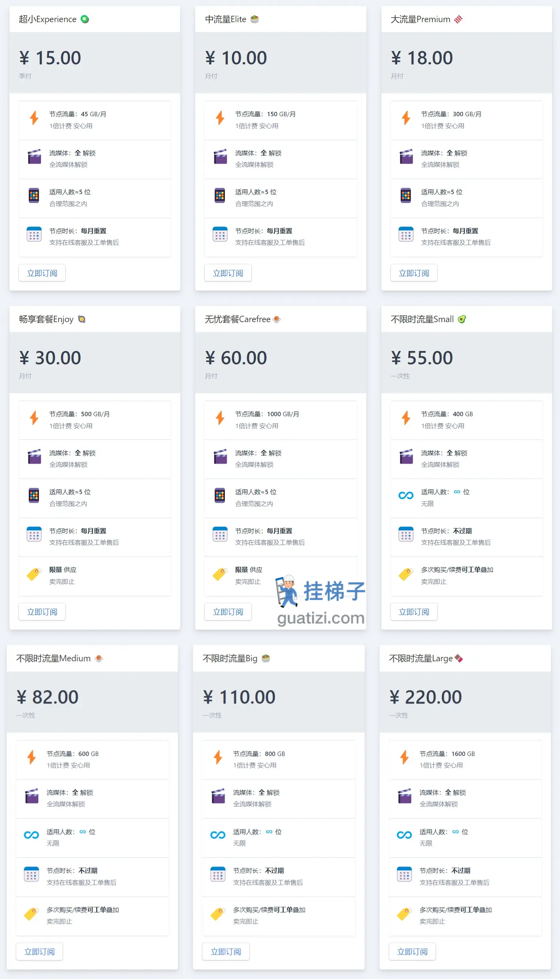Click the infinity icon in 不限时流量Medium plan
Viewport: 560px width, 979px height.
[x=31, y=835]
